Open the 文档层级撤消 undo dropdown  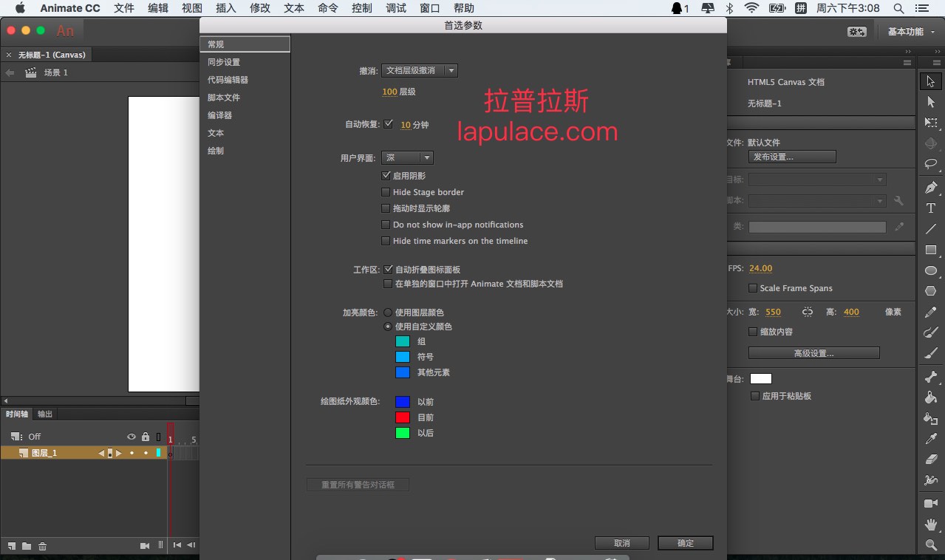[420, 71]
